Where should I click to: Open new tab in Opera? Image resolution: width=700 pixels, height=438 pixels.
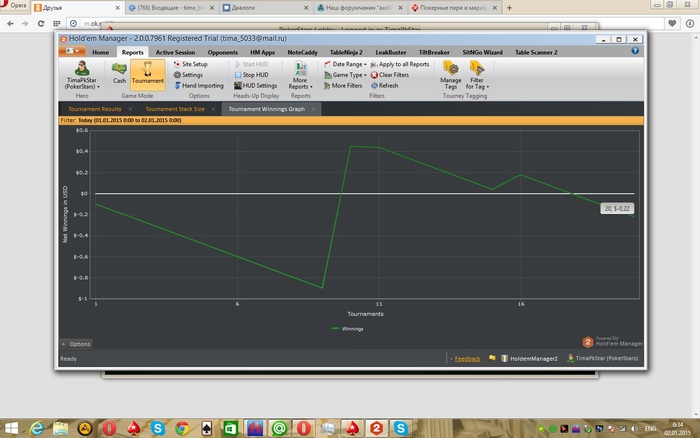(x=509, y=8)
